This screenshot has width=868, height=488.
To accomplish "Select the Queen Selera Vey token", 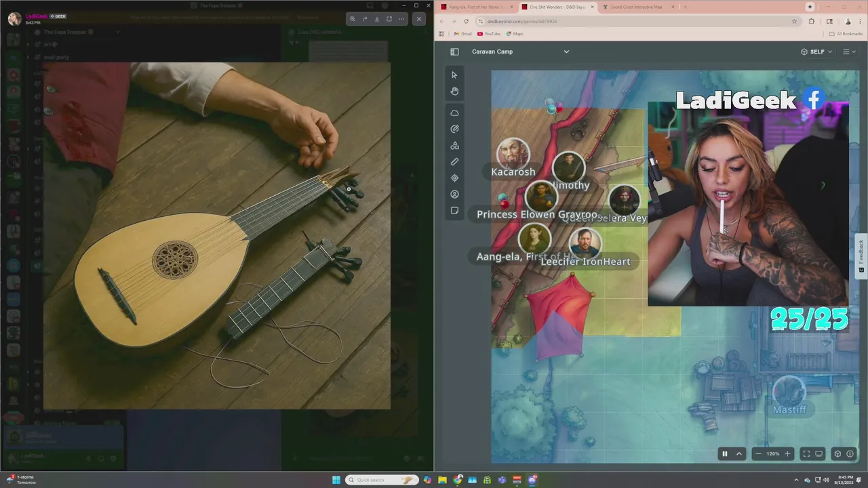I will (x=625, y=200).
